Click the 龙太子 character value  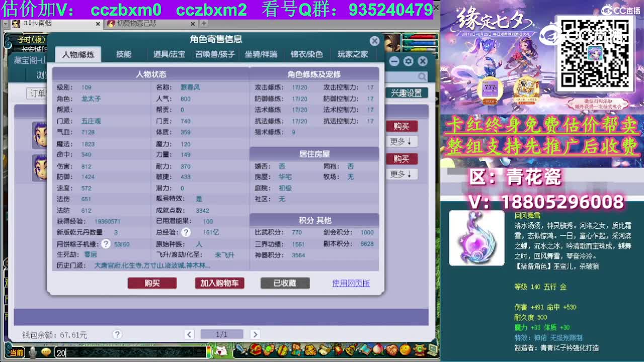coord(91,99)
